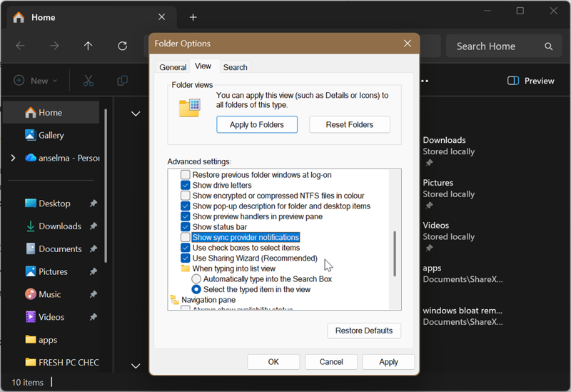
Task: Open the windows bloat rem... item
Action: click(x=463, y=316)
